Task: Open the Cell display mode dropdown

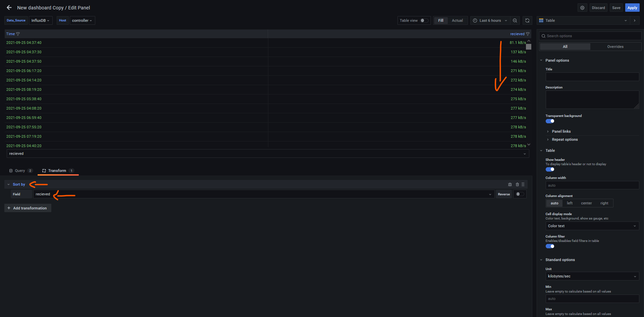Action: click(x=592, y=226)
